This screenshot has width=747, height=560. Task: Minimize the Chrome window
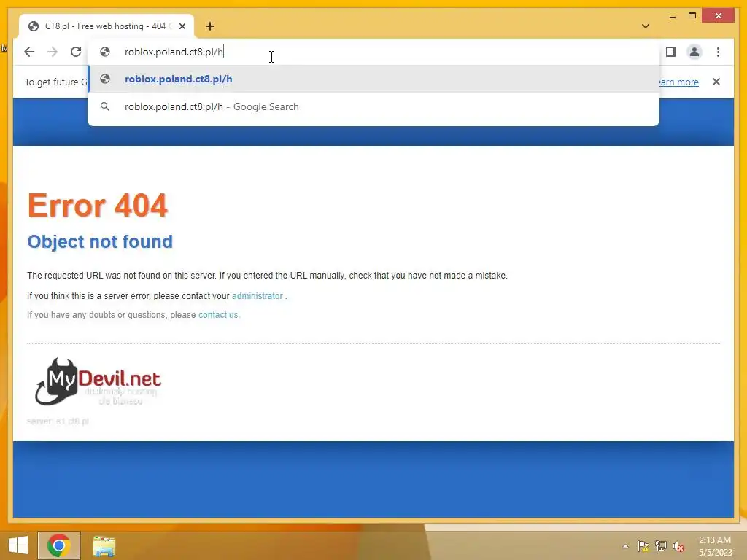(672, 16)
